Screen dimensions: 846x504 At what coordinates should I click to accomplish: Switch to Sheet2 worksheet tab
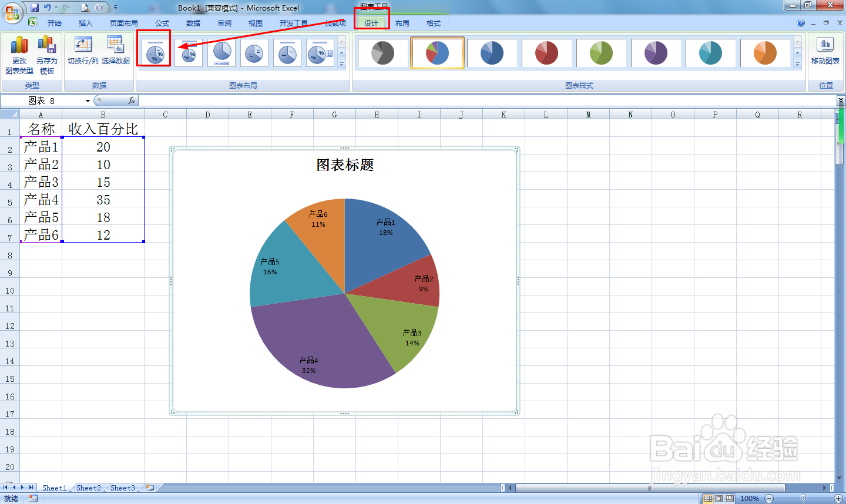89,488
